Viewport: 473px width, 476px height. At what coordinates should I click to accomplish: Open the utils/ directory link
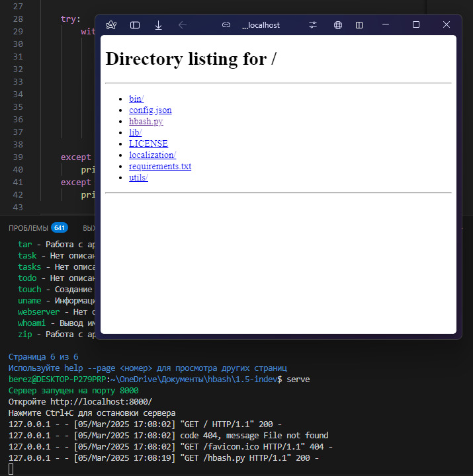138,177
